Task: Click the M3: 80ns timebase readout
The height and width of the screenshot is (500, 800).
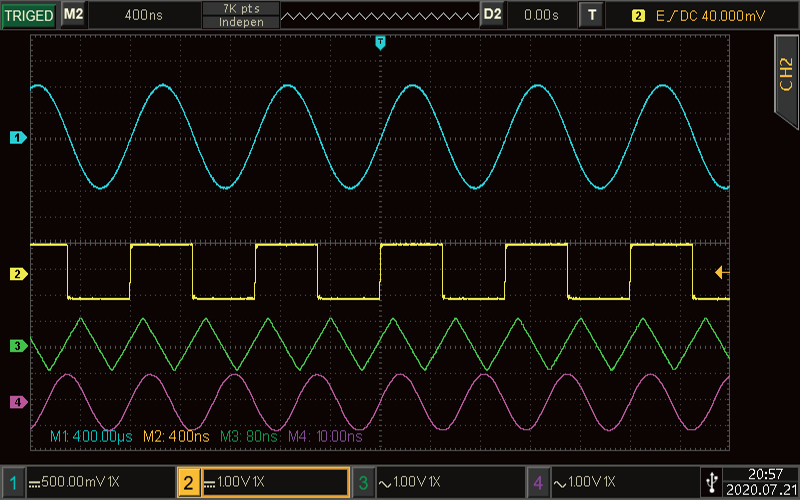Action: (x=248, y=436)
